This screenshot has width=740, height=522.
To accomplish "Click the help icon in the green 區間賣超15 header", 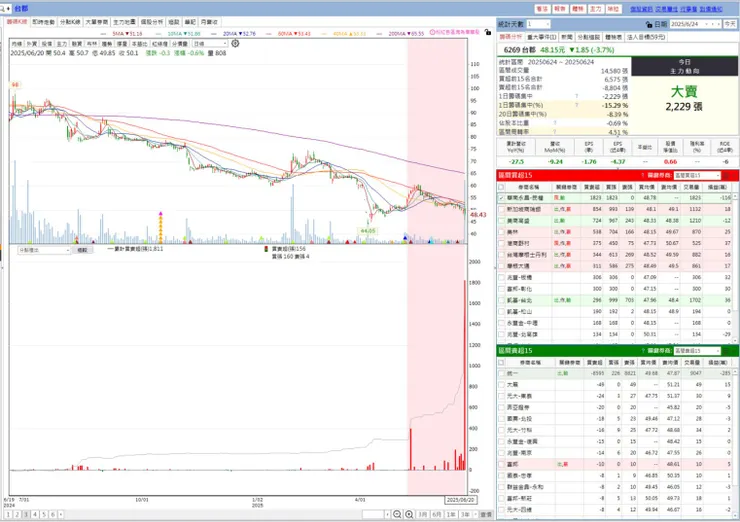I will point(643,351).
